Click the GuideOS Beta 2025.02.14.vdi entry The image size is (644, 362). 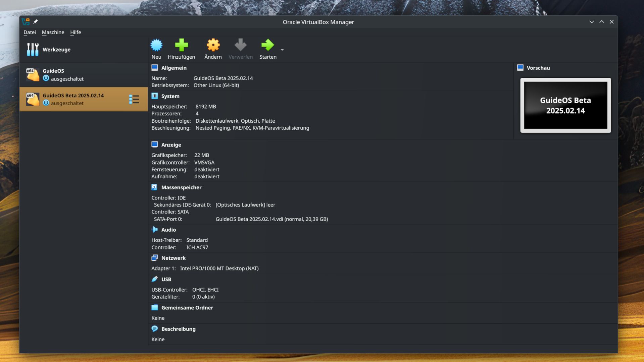(271, 219)
